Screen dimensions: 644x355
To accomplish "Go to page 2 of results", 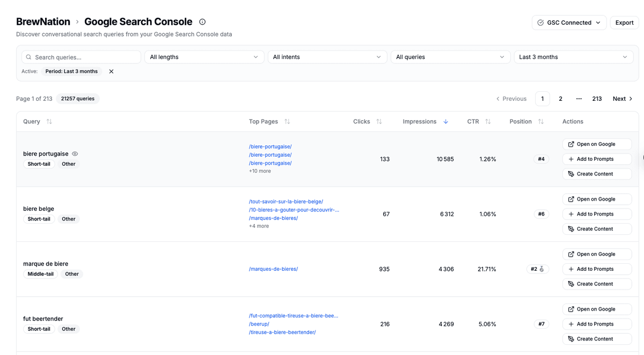I will point(560,99).
